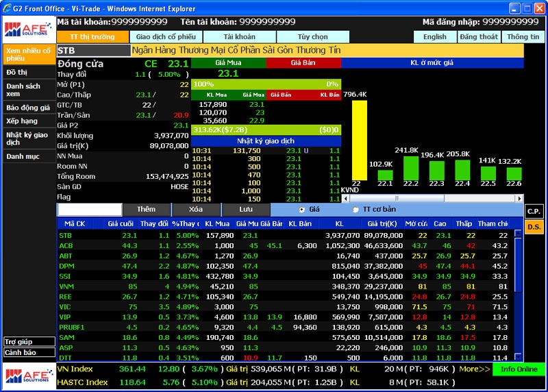Click the chart horizontal scrollbar thumb
548x392 pixels.
tap(397, 198)
